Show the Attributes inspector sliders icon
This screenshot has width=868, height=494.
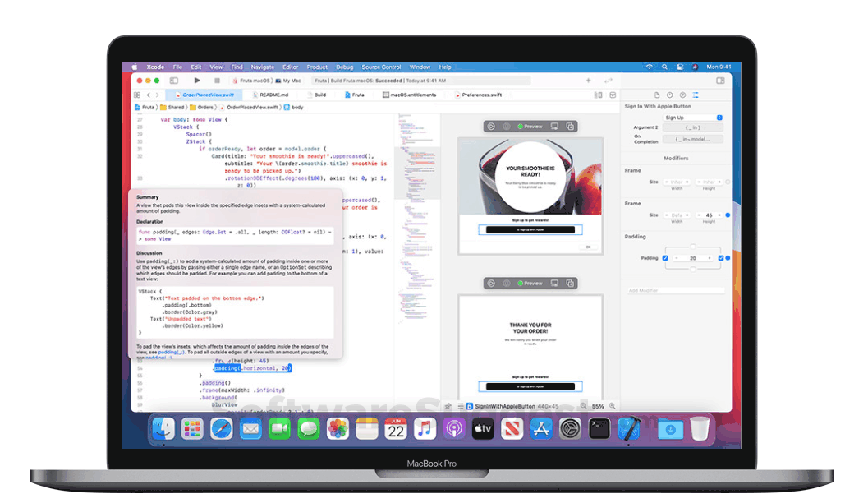pyautogui.click(x=696, y=95)
